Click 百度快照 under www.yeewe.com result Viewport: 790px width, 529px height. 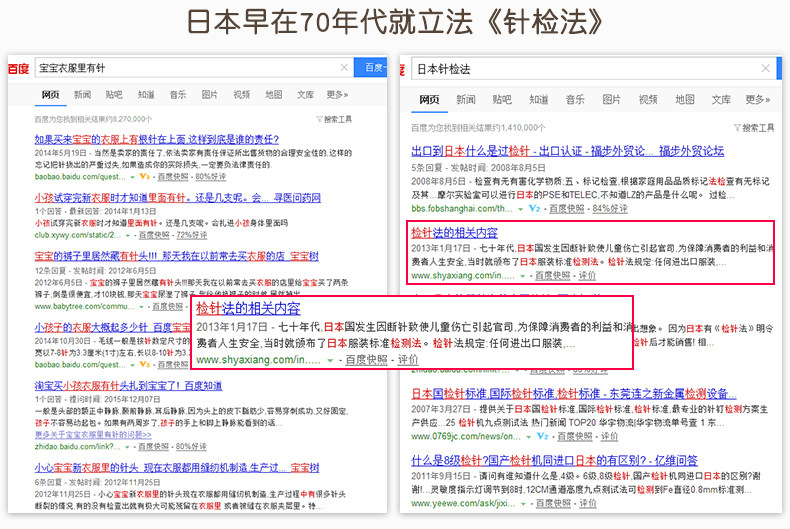[x=553, y=503]
